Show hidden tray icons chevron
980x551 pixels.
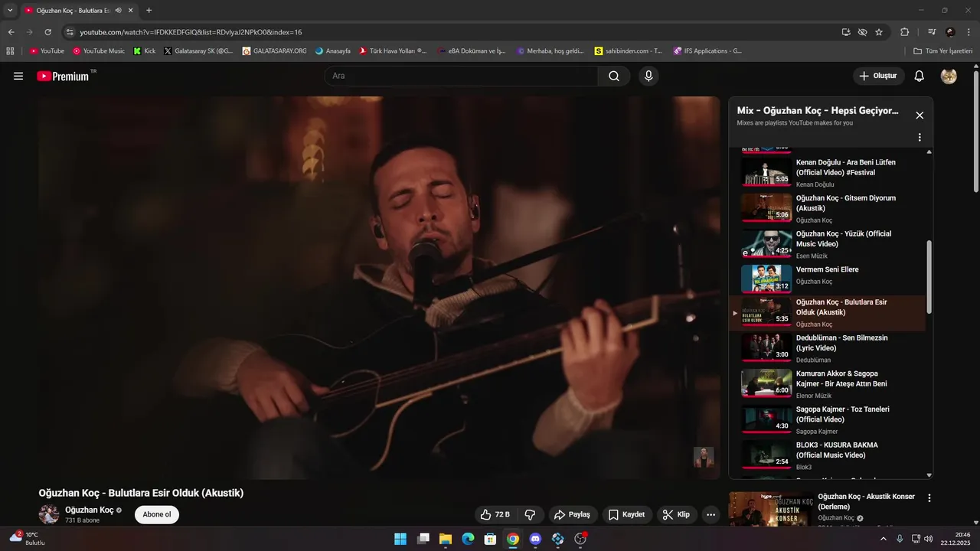(x=884, y=539)
